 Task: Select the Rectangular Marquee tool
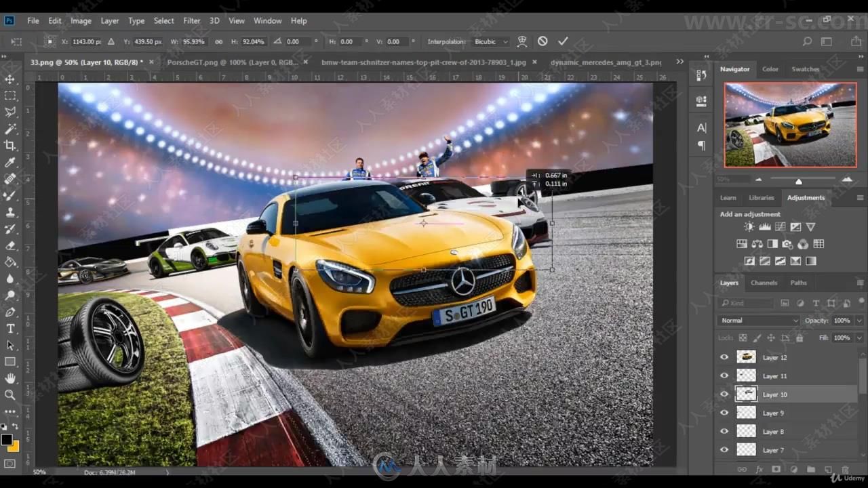(x=10, y=96)
